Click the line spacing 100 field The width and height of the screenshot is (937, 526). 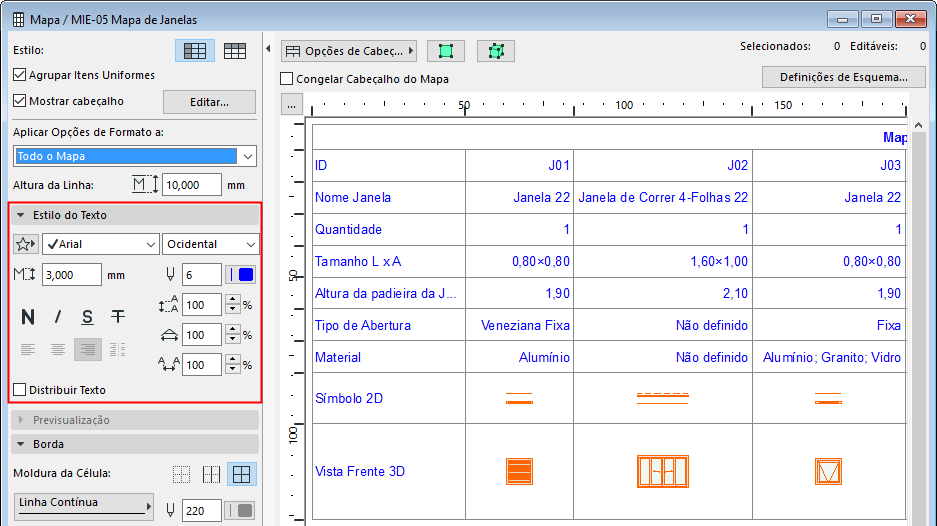tap(202, 305)
